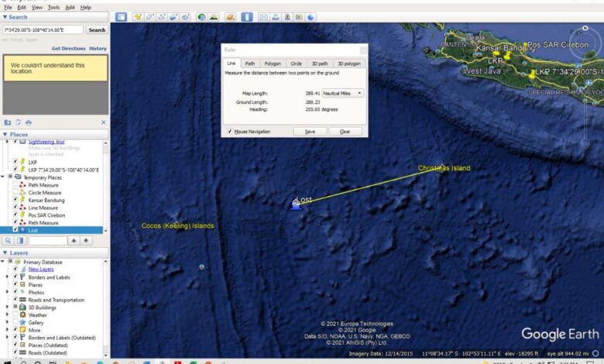Click the copy icon beside the printer icon
This screenshot has height=364, width=604.
pyautogui.click(x=18, y=122)
